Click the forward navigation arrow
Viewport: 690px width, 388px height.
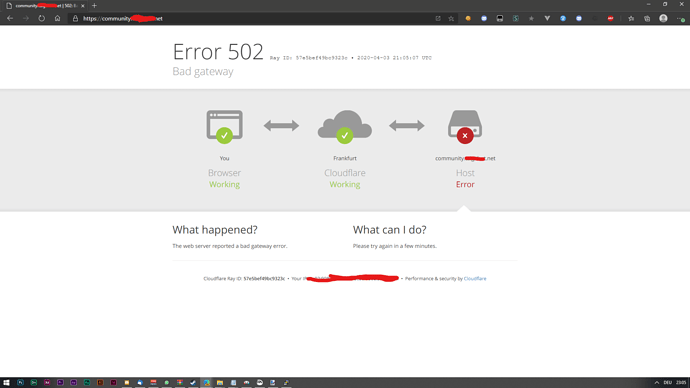click(26, 18)
